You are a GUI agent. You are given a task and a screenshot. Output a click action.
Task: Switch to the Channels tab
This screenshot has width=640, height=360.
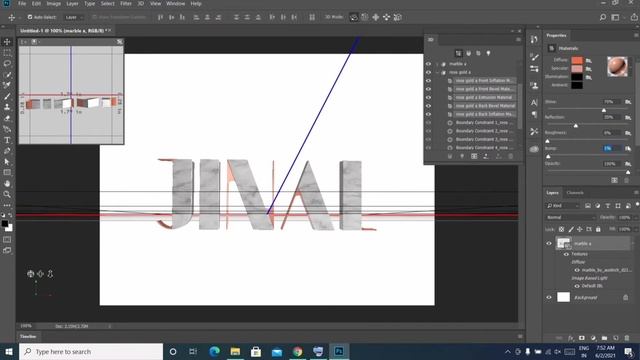pos(575,193)
